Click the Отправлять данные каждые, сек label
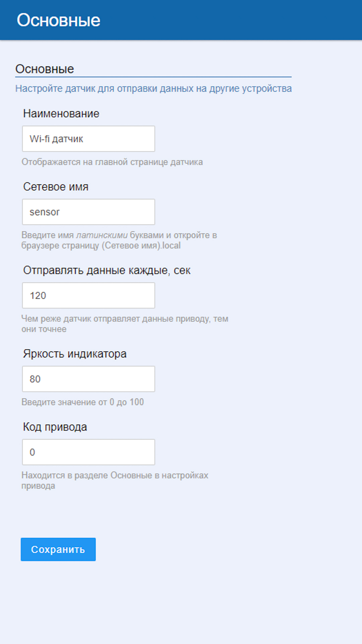 [107, 270]
